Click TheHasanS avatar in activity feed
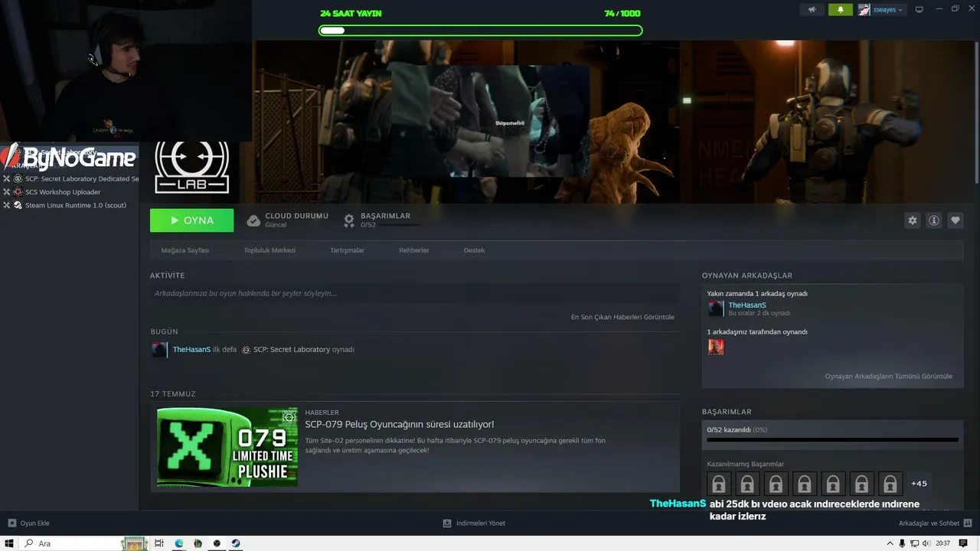Screen dimensions: 980x551 [159, 350]
